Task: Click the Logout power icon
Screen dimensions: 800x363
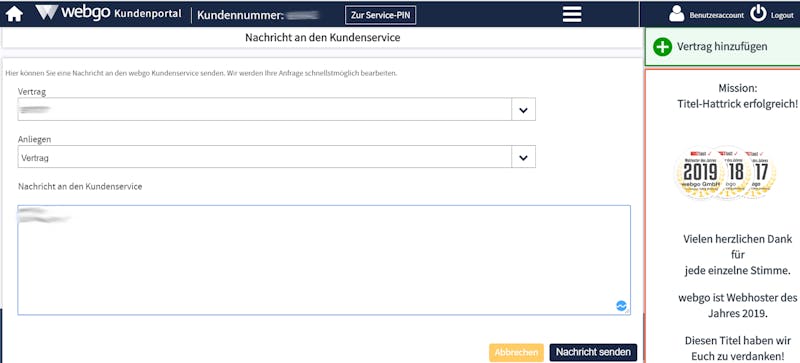Action: 758,14
